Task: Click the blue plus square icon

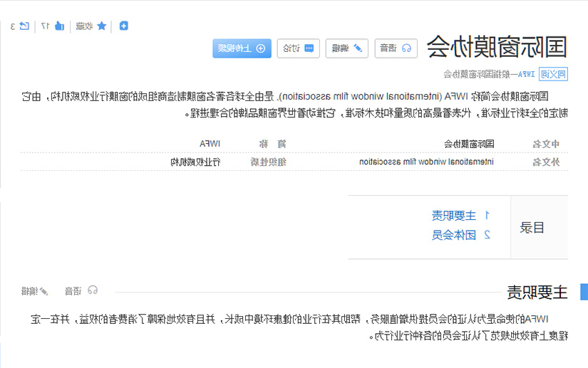Action: pyautogui.click(x=124, y=26)
